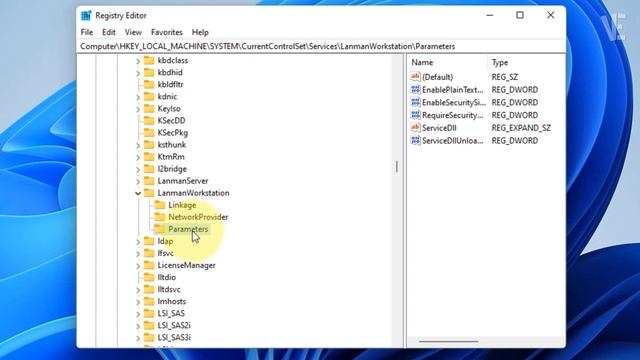Select the ServiceDll value name
Viewport: 640px width, 360px height.
pyautogui.click(x=439, y=128)
